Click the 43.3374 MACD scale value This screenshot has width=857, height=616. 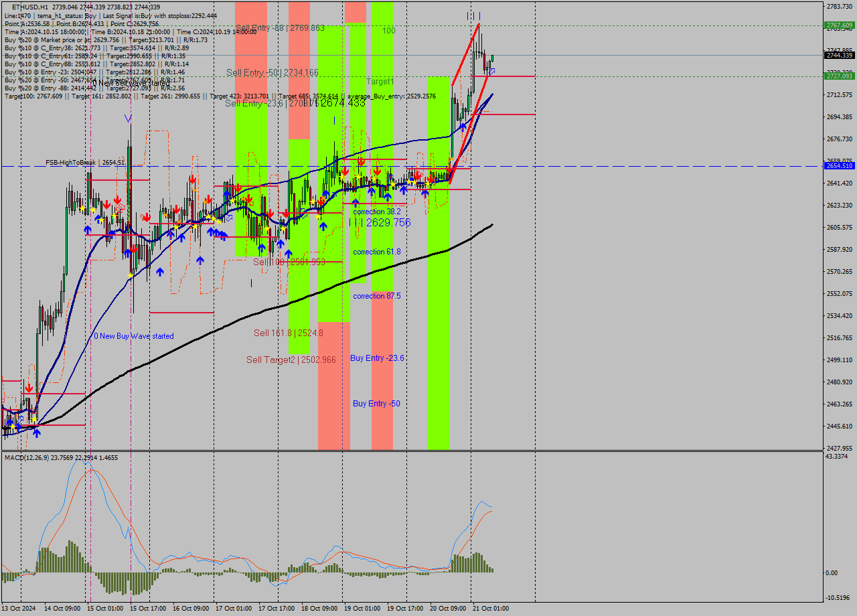click(x=837, y=456)
